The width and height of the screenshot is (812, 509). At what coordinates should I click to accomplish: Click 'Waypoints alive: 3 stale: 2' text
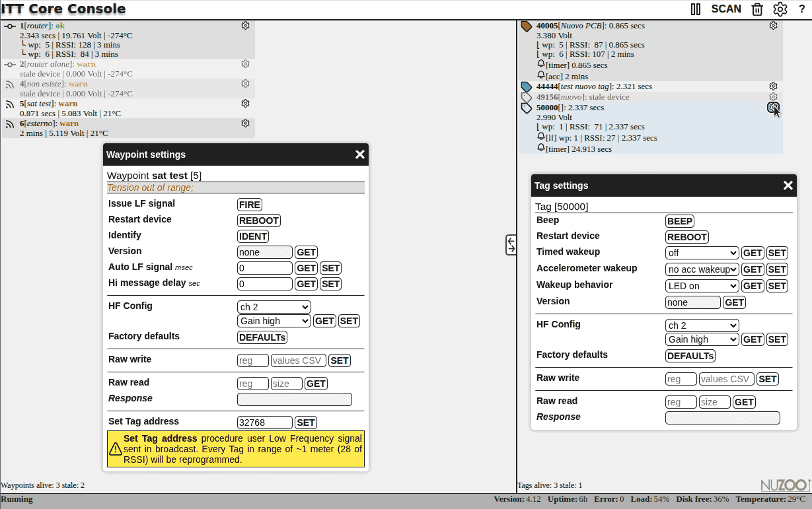(43, 485)
